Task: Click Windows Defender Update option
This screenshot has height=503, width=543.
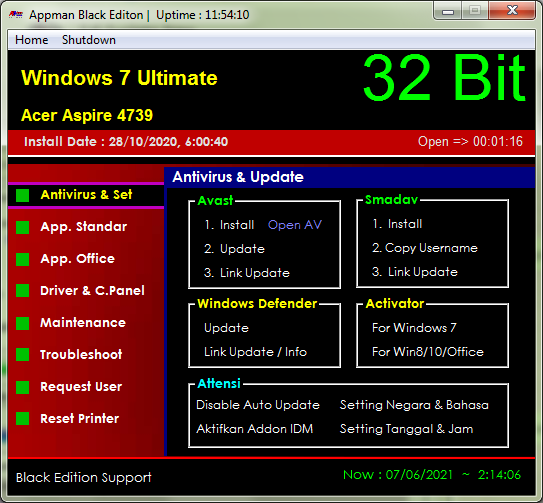Action: (x=226, y=328)
